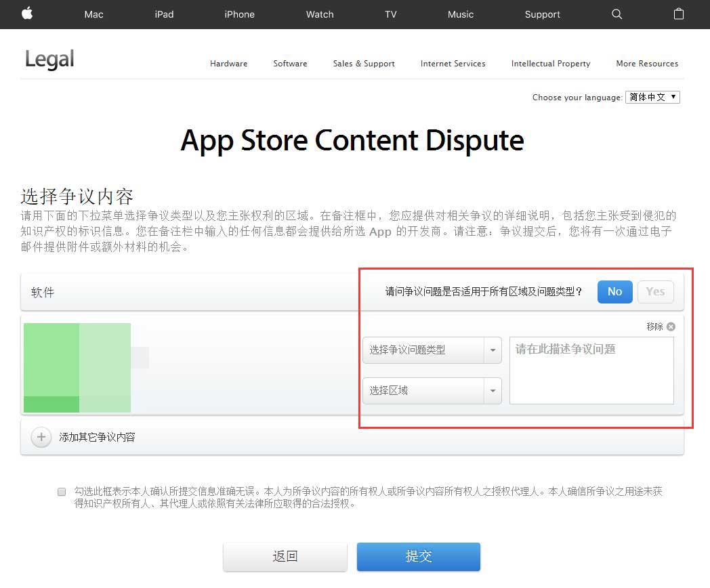
Task: Select the No toggle button
Action: click(614, 291)
